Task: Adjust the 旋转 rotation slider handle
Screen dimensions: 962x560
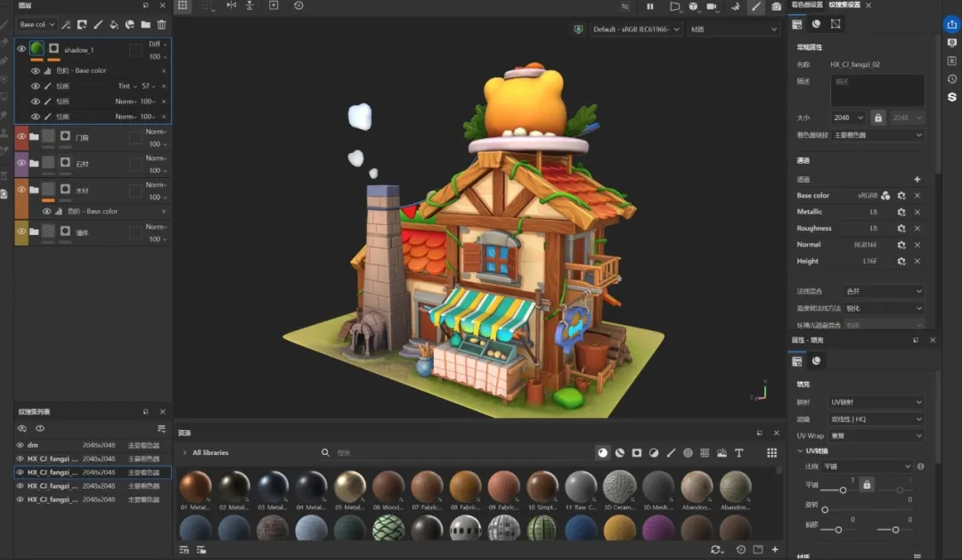Action: (x=825, y=510)
